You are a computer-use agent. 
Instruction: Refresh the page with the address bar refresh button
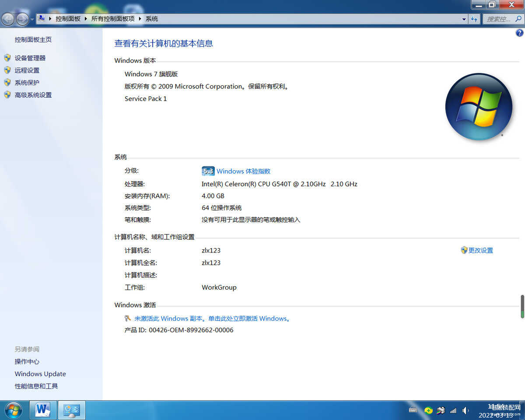pos(474,19)
